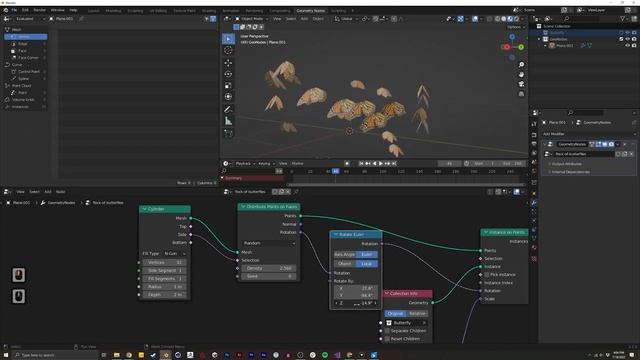Toggle the camera view icon
The image size is (640, 360).
[521, 84]
